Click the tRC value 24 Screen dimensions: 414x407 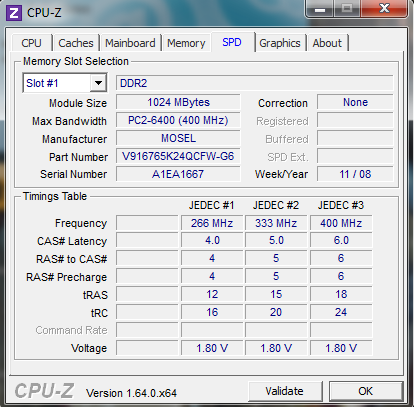pyautogui.click(x=341, y=312)
